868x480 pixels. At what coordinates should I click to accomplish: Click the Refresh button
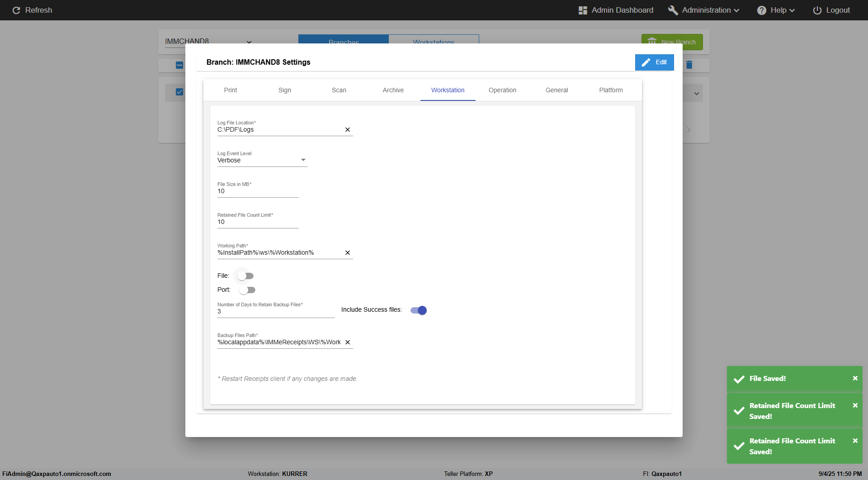click(32, 10)
